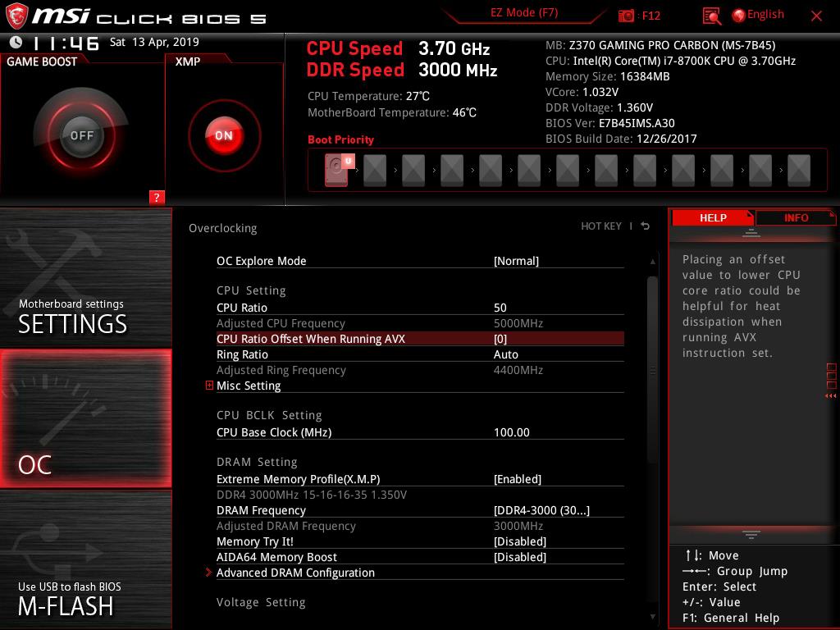Click the Adjusted CPU Frequency 5000MHz value
Screen dimensions: 840x630
tap(518, 323)
